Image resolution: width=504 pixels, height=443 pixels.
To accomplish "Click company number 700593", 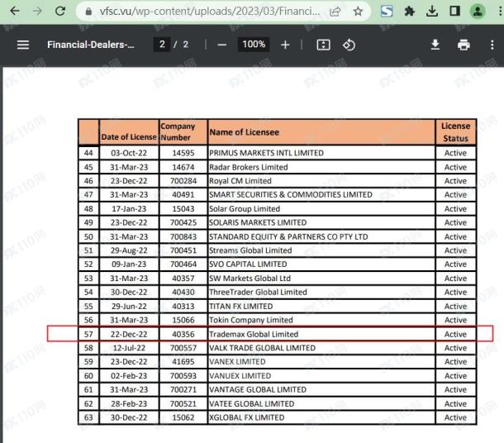I will (x=183, y=376).
